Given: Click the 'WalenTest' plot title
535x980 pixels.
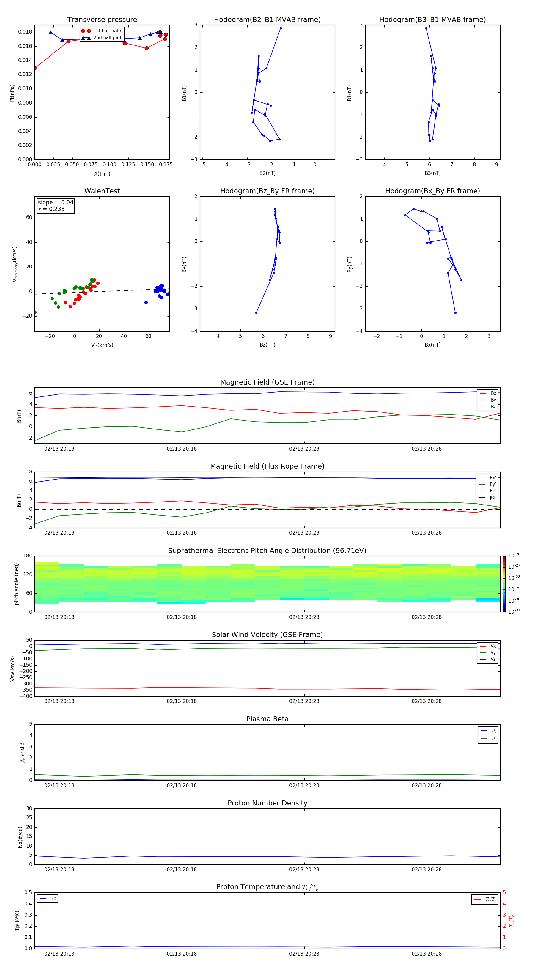Looking at the screenshot, I should (102, 191).
